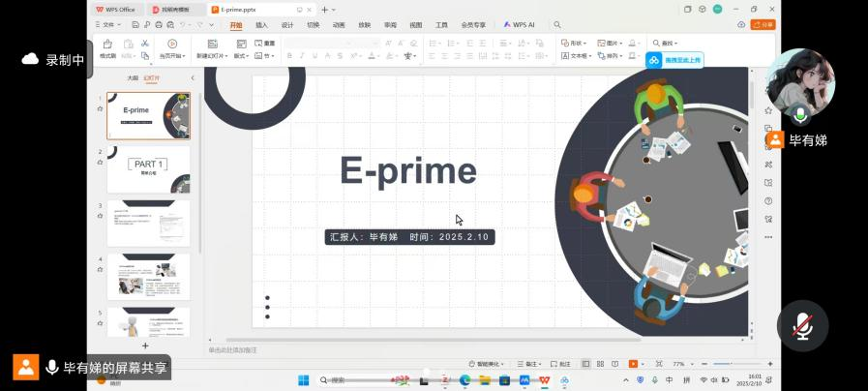Switch to the Design (设计) ribbon tab
Image resolution: width=868 pixels, height=391 pixels.
tap(287, 24)
